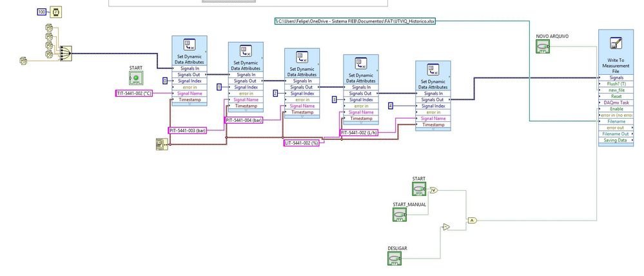Image resolution: width=644 pixels, height=276 pixels.
Task: Select the Set Dynamic Data Attributes icon wired to index 3
Action: point(361,63)
